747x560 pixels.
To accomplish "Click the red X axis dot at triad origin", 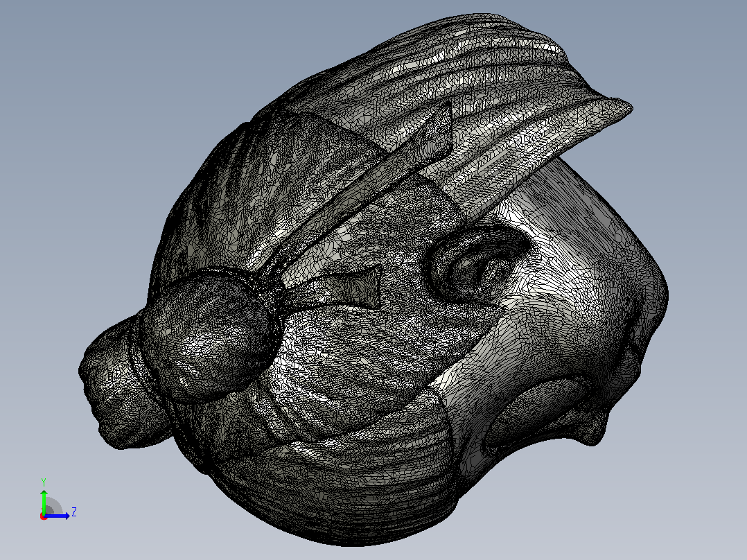I will pos(44,516).
